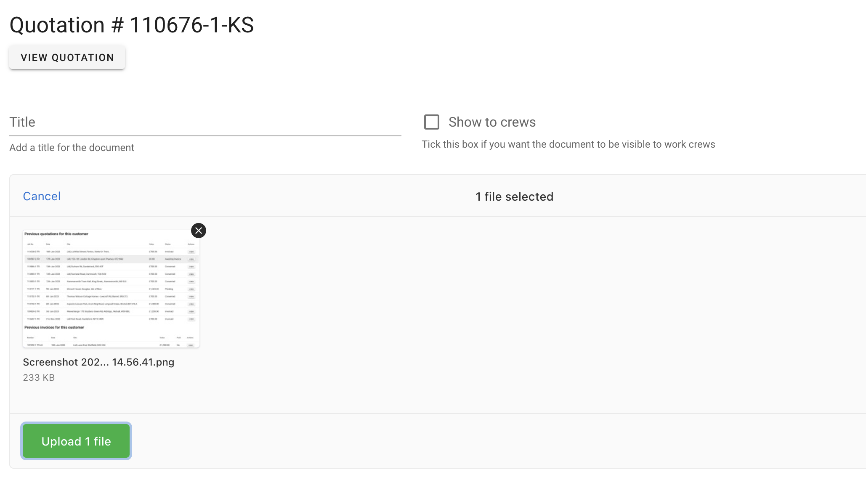Tick the Show to crews checkbox
Image resolution: width=866 pixels, height=504 pixels.
pyautogui.click(x=431, y=122)
